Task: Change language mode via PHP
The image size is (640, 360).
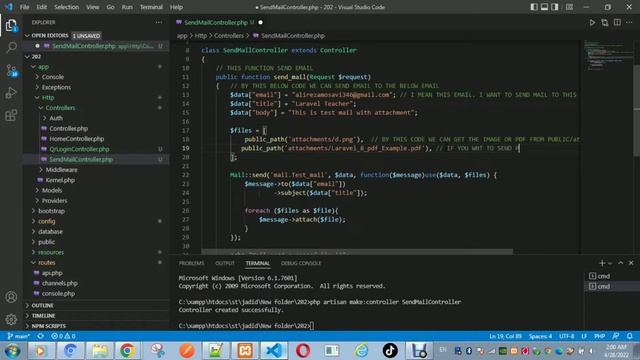Action: point(599,336)
